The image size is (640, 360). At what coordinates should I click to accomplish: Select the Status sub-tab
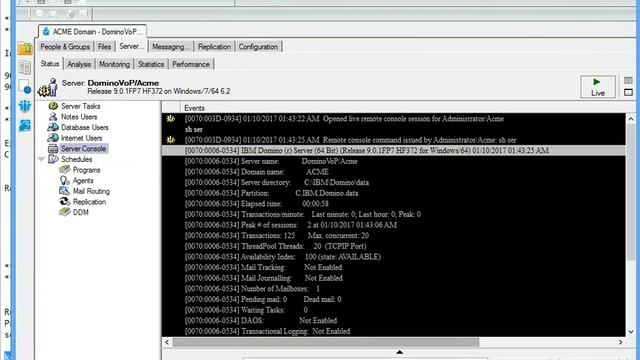click(50, 64)
